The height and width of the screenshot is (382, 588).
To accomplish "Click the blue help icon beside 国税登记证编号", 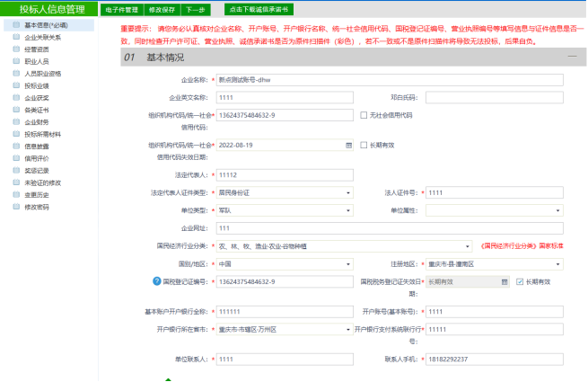I will tap(157, 281).
